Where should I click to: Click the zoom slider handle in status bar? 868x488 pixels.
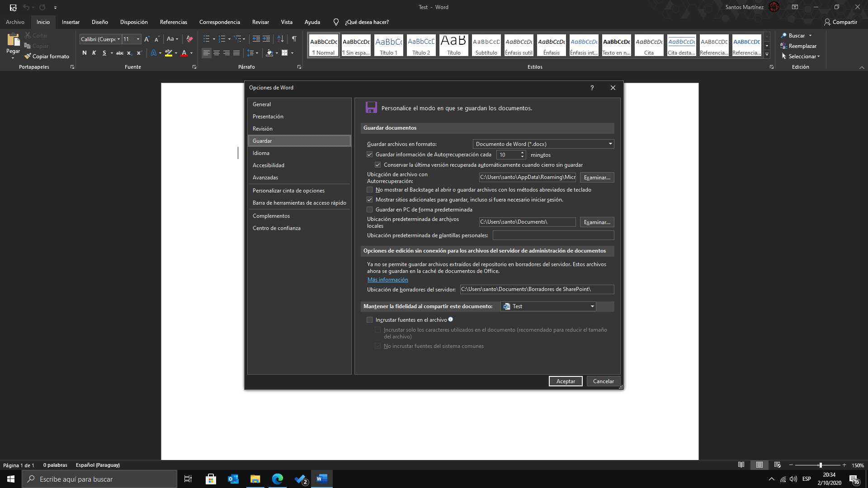[820, 465]
